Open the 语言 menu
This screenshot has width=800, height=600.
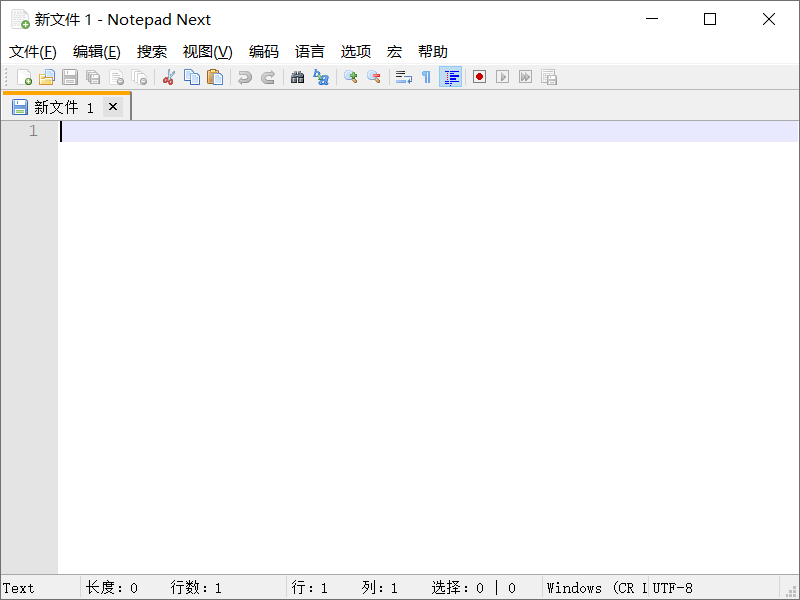pos(307,51)
